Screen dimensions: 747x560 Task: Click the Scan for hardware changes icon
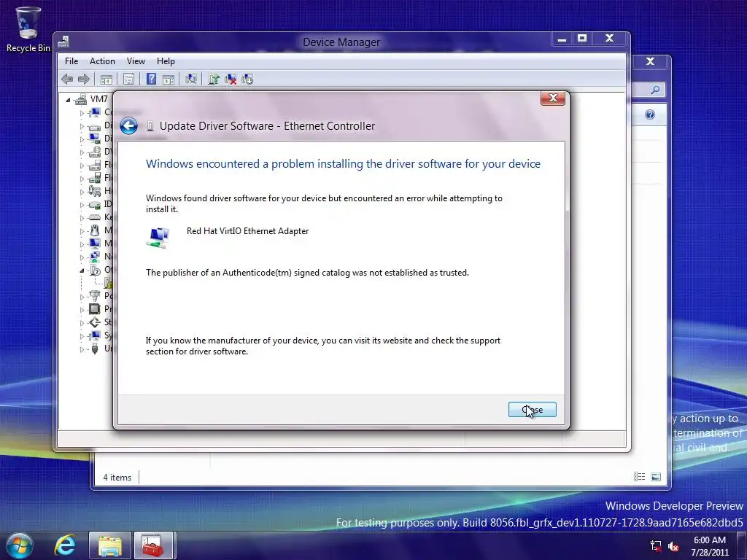pos(191,79)
